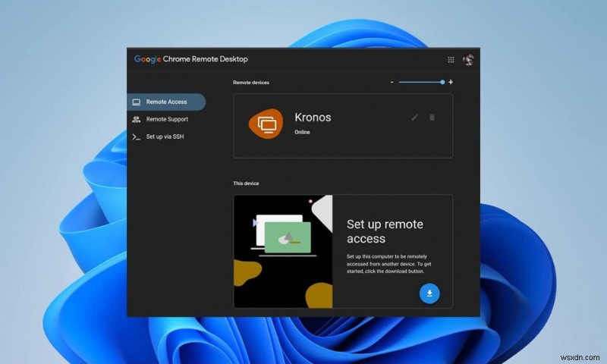Increase device card size with plus
The image size is (607, 364).
pyautogui.click(x=451, y=82)
